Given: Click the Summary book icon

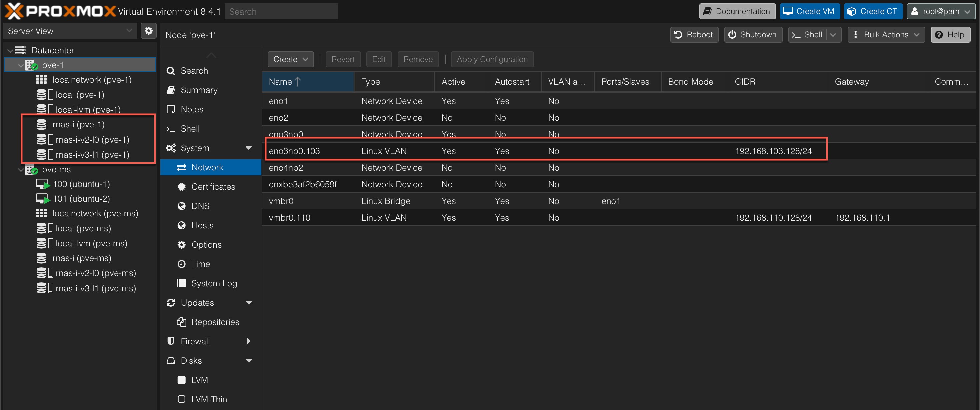Looking at the screenshot, I should click(x=171, y=90).
